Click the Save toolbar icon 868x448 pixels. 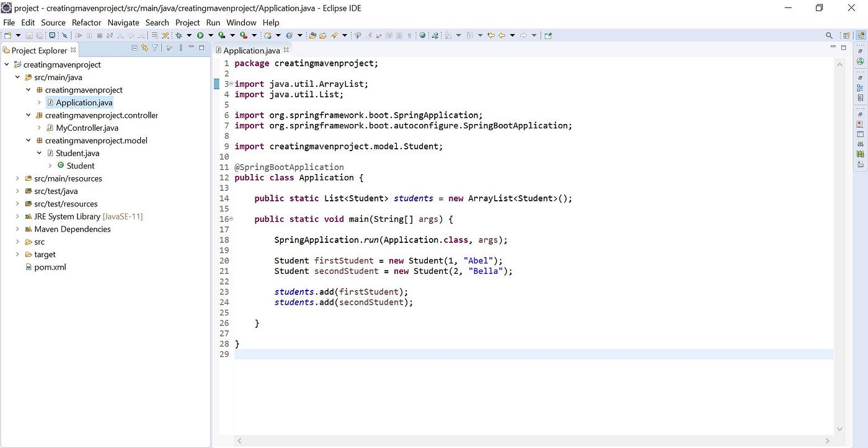pos(29,35)
